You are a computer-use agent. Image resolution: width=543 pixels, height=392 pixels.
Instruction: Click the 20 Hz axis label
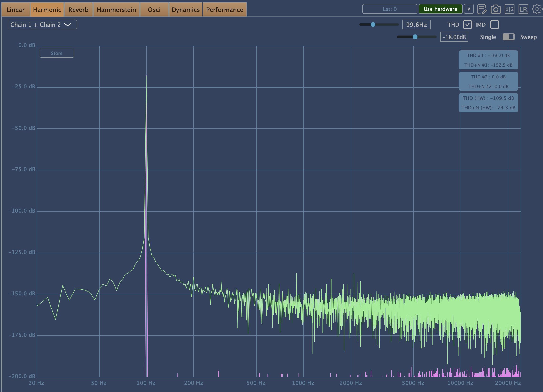[36, 383]
